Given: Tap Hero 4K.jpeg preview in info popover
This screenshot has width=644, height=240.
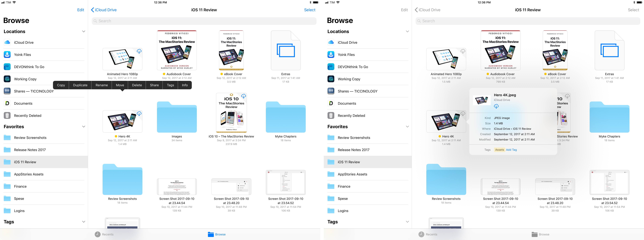Looking at the screenshot, I should click(482, 100).
